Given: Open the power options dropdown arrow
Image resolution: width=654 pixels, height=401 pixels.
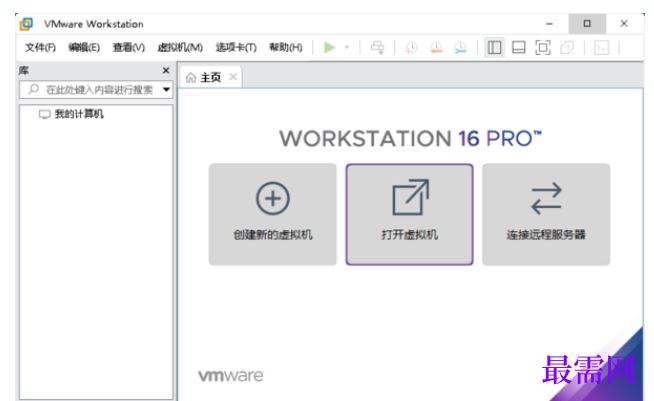Looking at the screenshot, I should tap(347, 48).
